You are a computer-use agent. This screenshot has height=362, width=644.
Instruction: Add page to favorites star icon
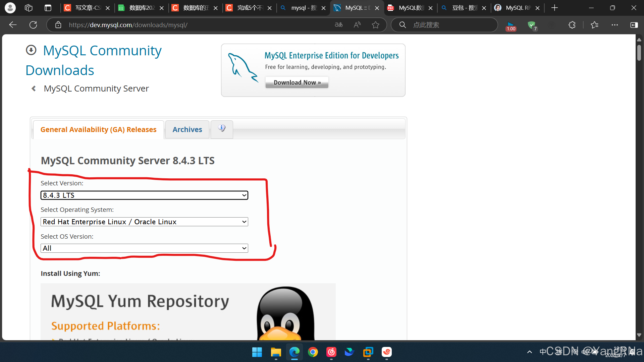tap(375, 25)
